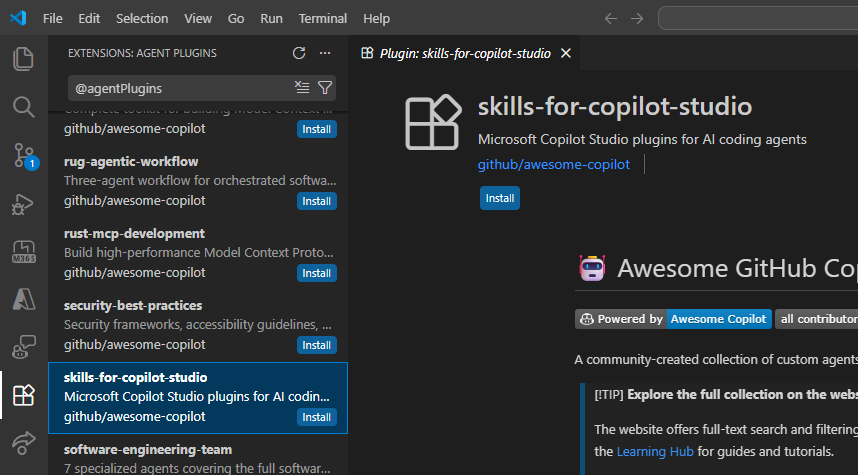The image size is (858, 475).
Task: Click the skills-for-copilot-studio heading in details
Action: [x=615, y=106]
